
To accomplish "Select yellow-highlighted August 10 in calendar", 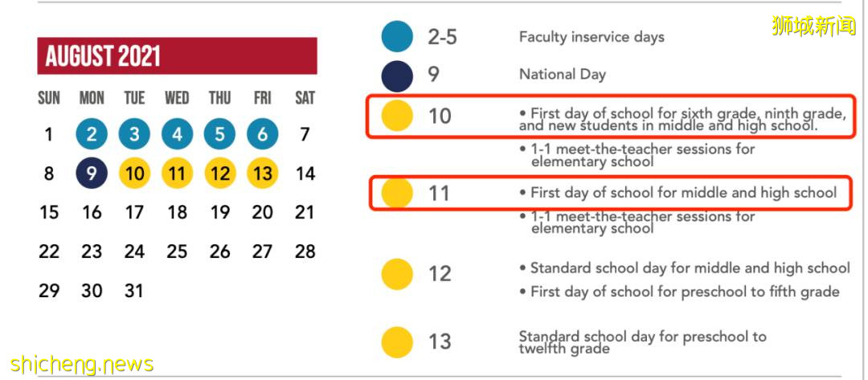I will pos(134,173).
